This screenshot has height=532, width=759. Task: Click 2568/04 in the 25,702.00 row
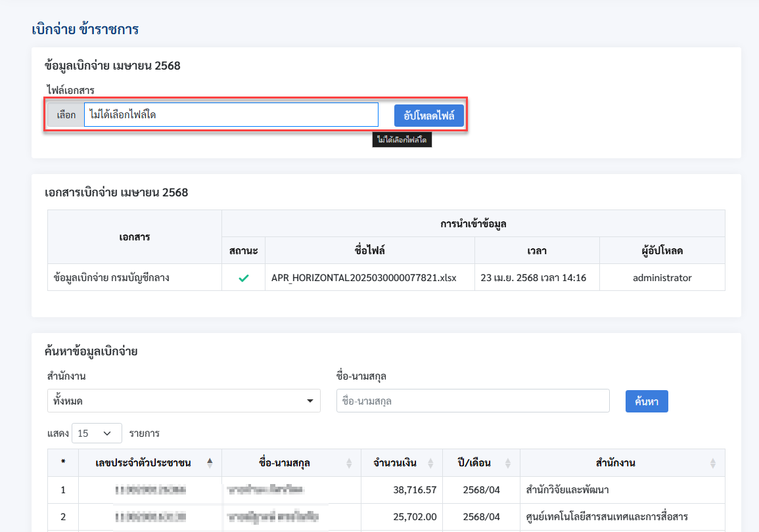click(x=481, y=517)
